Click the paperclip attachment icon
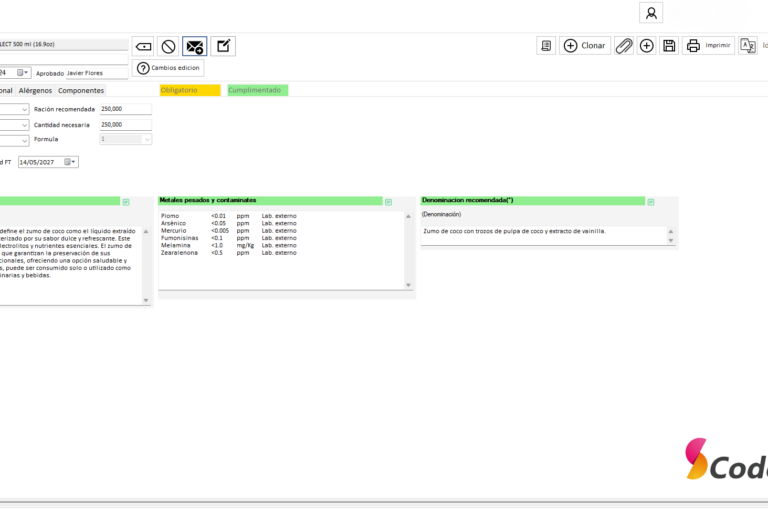Screen dimensions: 768x512 pyautogui.click(x=624, y=46)
